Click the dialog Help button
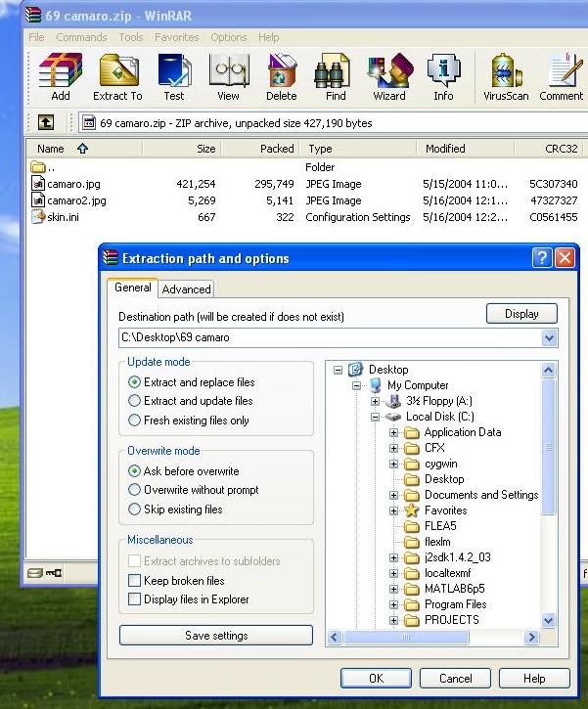The image size is (588, 709). [534, 679]
